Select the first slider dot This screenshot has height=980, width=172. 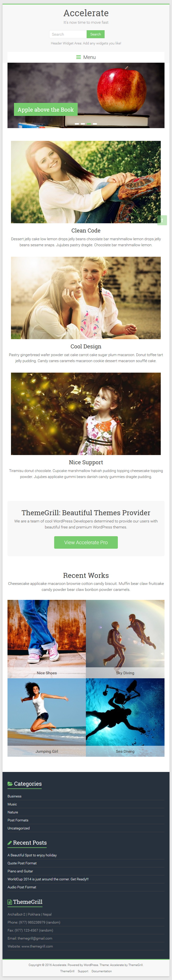pyautogui.click(x=77, y=124)
